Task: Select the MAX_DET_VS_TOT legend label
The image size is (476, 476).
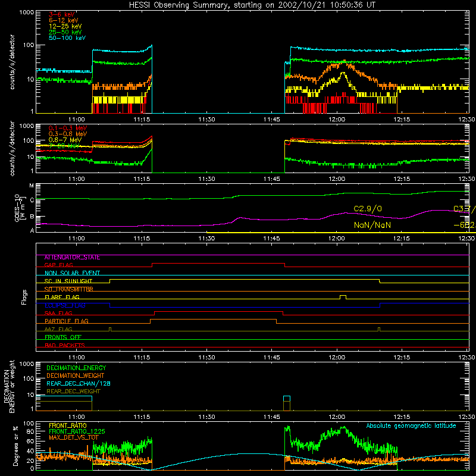Action: coord(73,437)
